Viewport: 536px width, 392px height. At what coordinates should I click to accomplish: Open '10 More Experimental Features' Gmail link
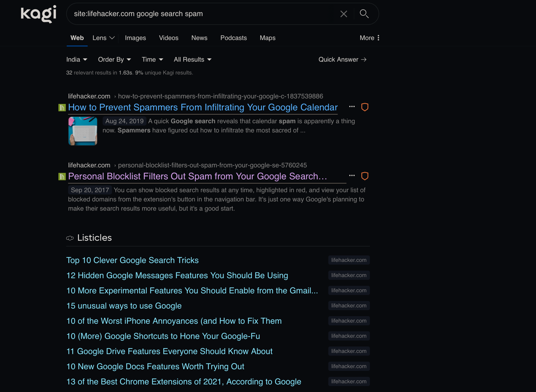click(192, 291)
